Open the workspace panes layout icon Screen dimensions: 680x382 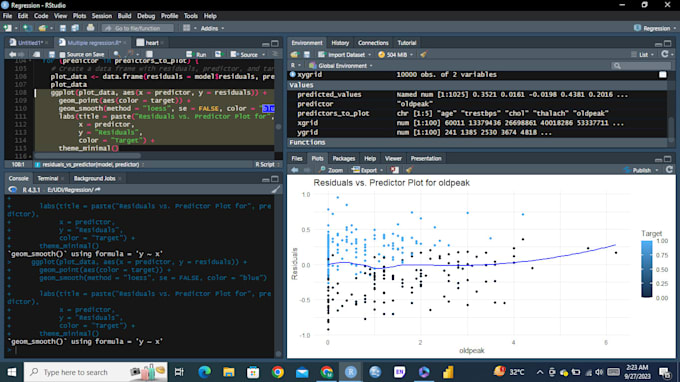pos(186,28)
